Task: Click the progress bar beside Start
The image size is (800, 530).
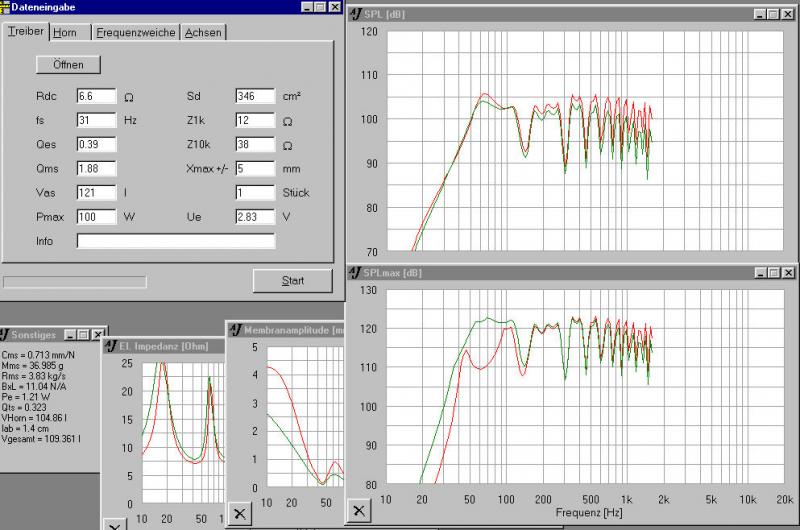Action: pyautogui.click(x=75, y=281)
